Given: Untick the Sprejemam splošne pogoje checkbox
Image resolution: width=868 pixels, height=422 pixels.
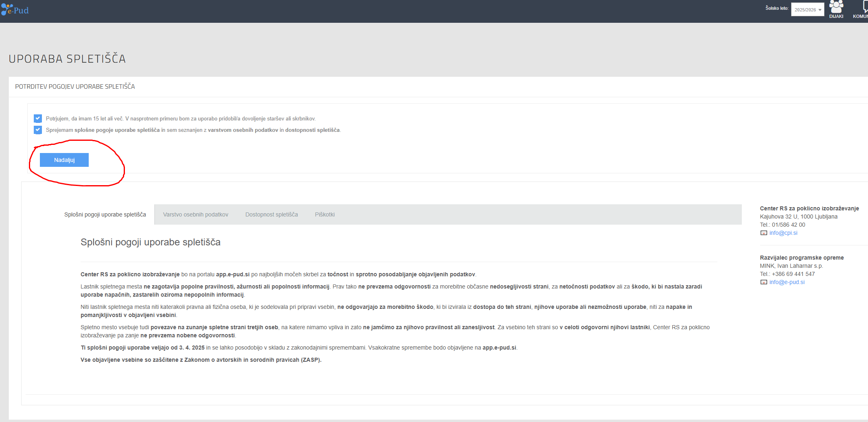Looking at the screenshot, I should point(38,130).
